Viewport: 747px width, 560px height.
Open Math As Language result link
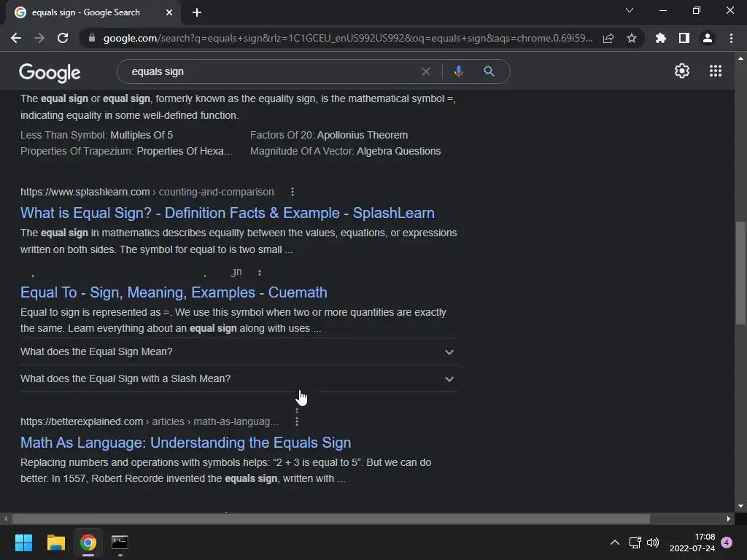pyautogui.click(x=186, y=443)
